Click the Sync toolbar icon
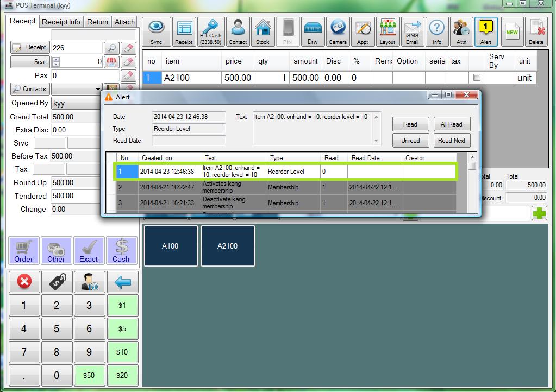This screenshot has height=392, width=556. [x=156, y=31]
